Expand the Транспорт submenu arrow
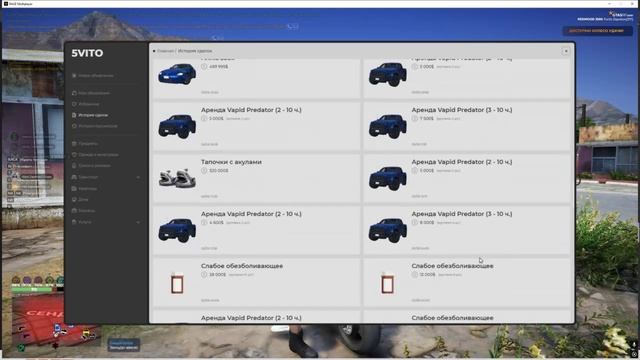 point(138,177)
